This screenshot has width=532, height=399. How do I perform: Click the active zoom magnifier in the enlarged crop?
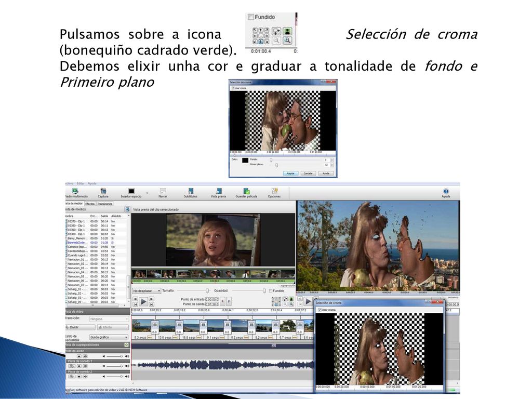[x=287, y=41]
